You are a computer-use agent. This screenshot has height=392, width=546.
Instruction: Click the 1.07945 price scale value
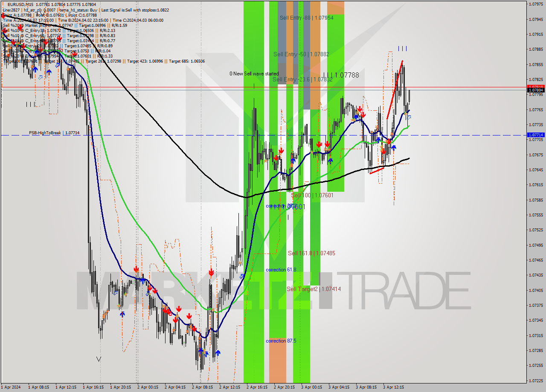[x=536, y=19]
